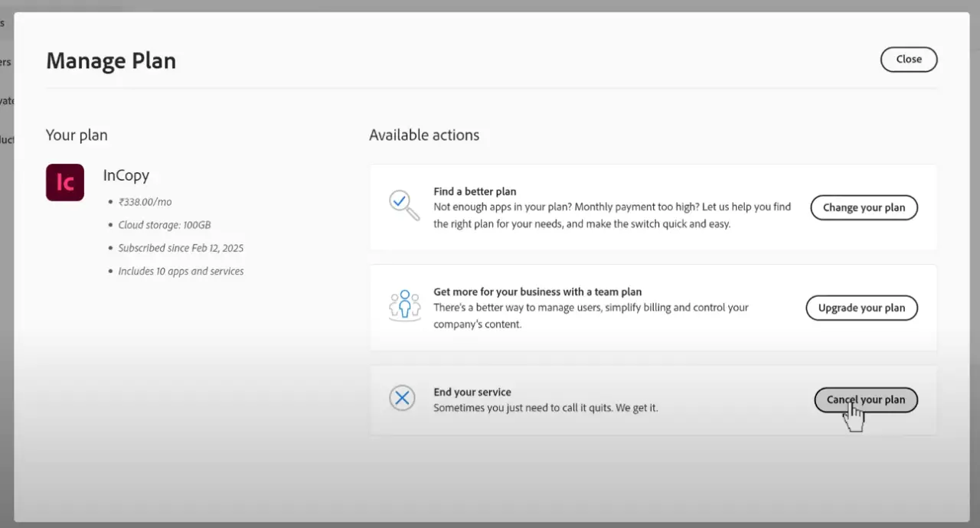Click the 'Your plan' section heading
The image size is (980, 528).
click(77, 135)
